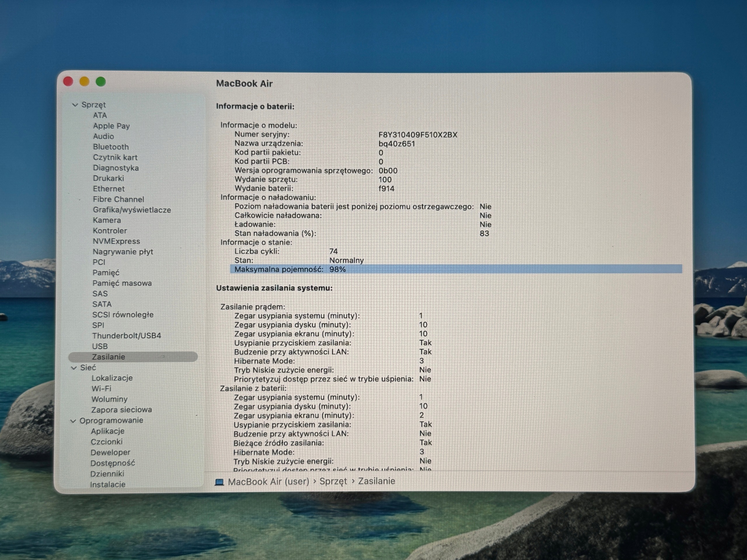Screen dimensions: 747x560
Task: Open the Thunderbolt/USB4 sidebar entry
Action: tap(127, 335)
